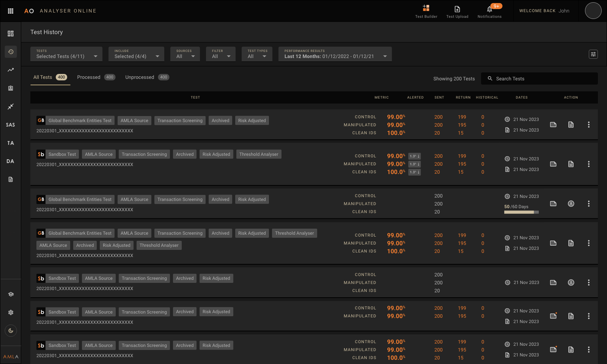
Task: Open documents sidebar icon
Action: pyautogui.click(x=11, y=179)
